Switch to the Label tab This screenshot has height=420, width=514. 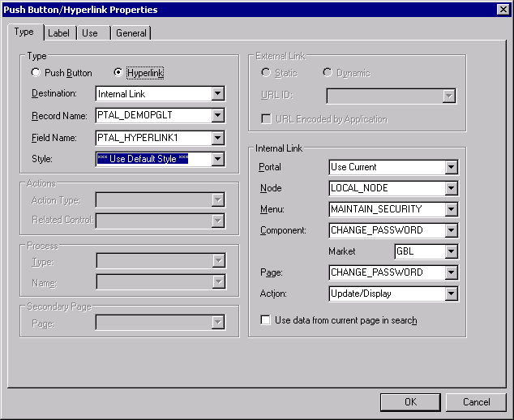pos(58,33)
